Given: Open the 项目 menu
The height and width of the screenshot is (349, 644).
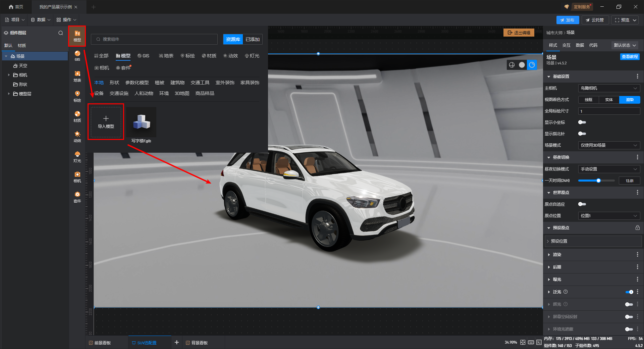Looking at the screenshot, I should [x=15, y=20].
